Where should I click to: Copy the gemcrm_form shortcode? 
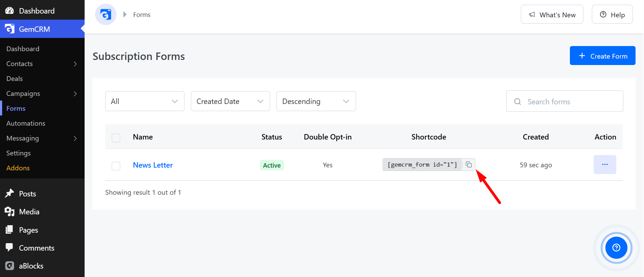[469, 165]
